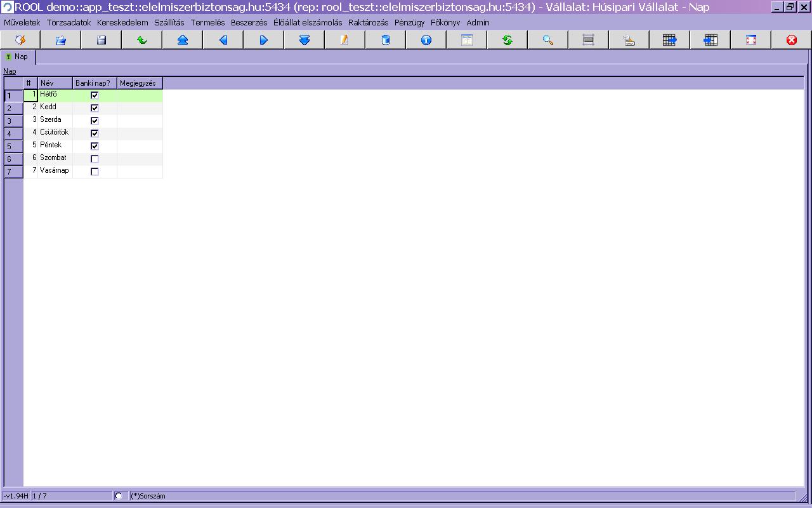This screenshot has width=812, height=508.
Task: Click the stamp tool toolbar icon
Action: [629, 40]
